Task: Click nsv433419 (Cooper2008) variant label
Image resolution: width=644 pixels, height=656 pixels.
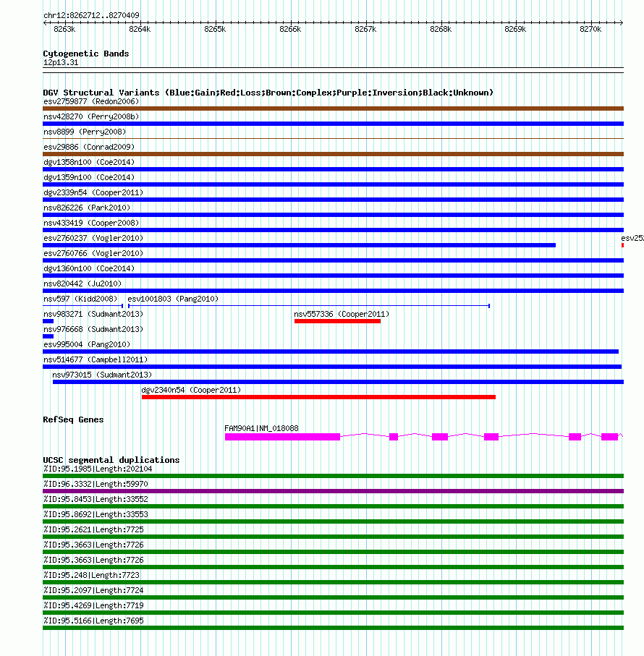Action: (x=91, y=223)
